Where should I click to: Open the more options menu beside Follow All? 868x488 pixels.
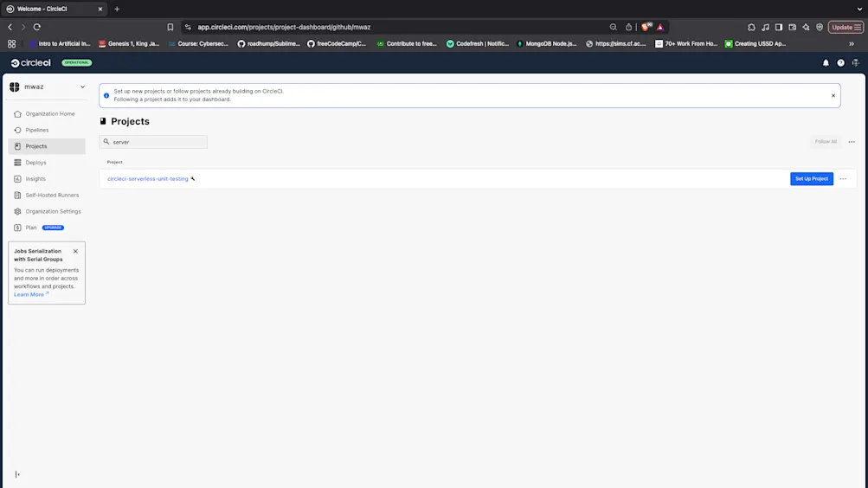pyautogui.click(x=852, y=142)
